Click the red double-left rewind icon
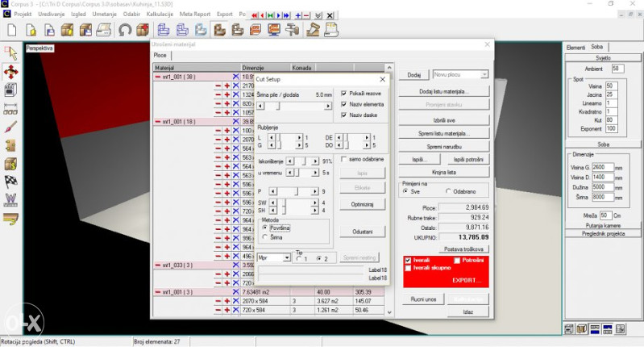Image resolution: width=644 pixels, height=347 pixels. pos(255,15)
